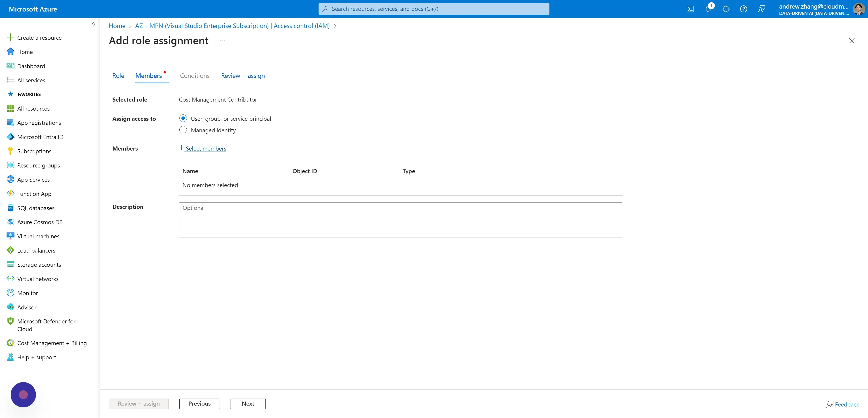This screenshot has width=868, height=418.
Task: Go to Home via breadcrumb
Action: click(x=117, y=26)
